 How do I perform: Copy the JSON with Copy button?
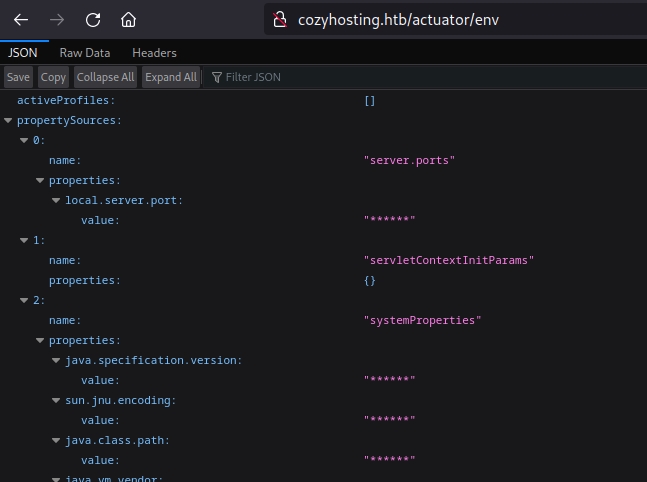tap(54, 77)
